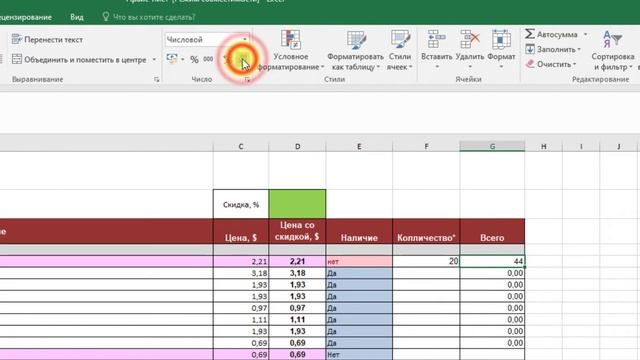Click the AutoSum (Автосумма) sigma button
The width and height of the screenshot is (640, 360).
[551, 34]
